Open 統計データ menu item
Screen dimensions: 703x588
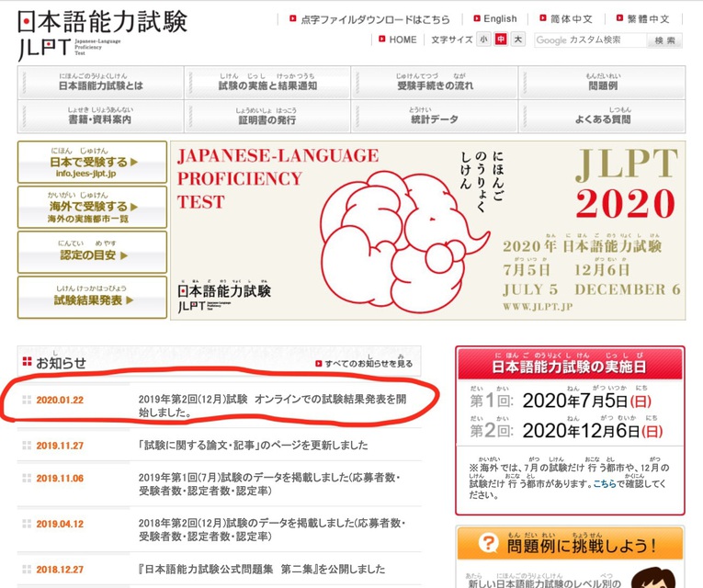click(435, 117)
